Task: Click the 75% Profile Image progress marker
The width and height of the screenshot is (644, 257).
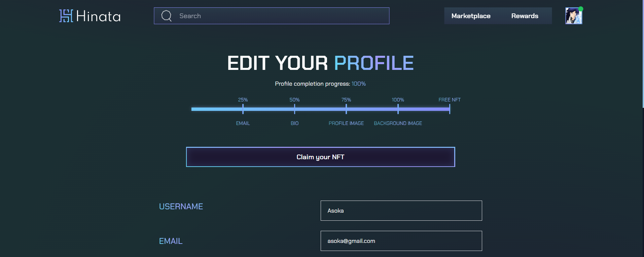Action: pyautogui.click(x=346, y=109)
